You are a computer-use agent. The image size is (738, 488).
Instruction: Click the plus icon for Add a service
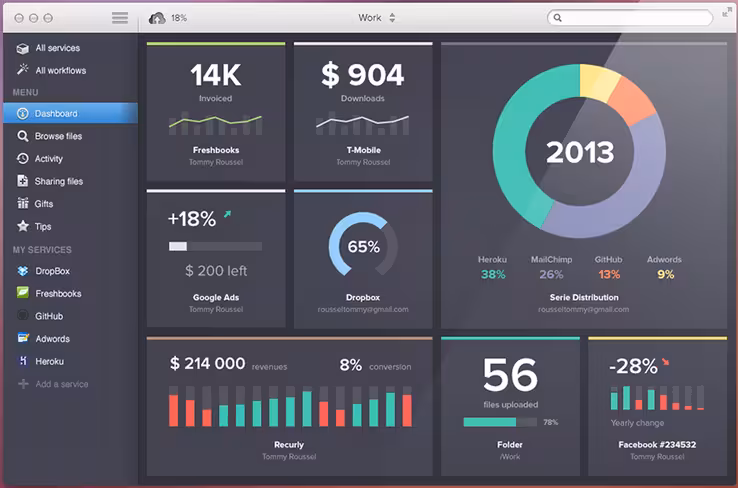(x=23, y=384)
